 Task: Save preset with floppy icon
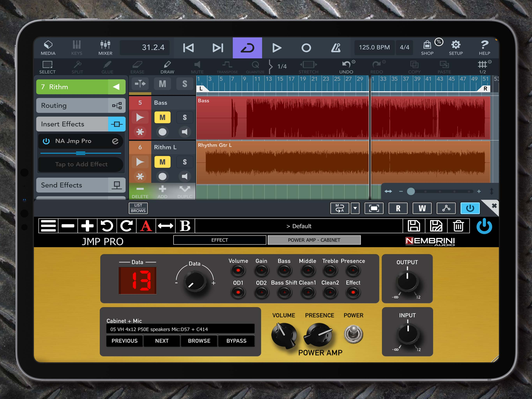coord(414,226)
